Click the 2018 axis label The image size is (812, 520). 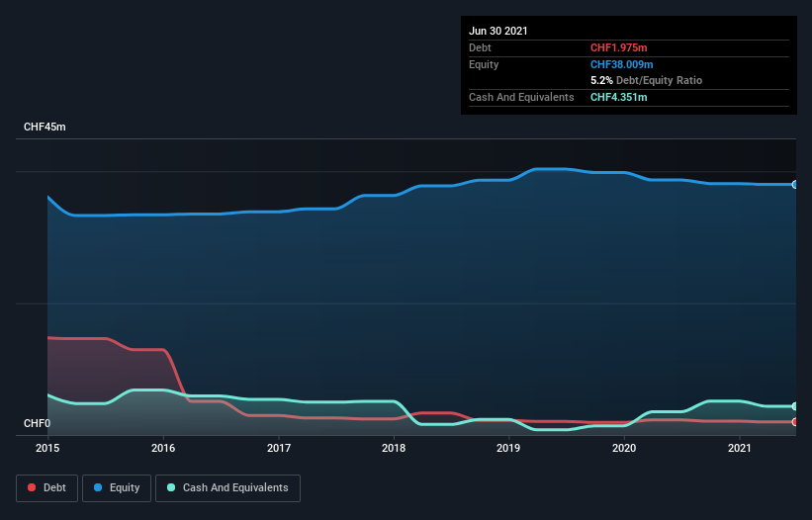pos(394,448)
